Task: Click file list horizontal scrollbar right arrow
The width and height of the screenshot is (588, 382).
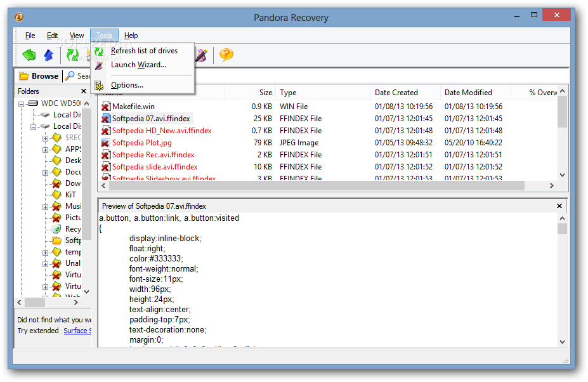Action: coord(552,185)
